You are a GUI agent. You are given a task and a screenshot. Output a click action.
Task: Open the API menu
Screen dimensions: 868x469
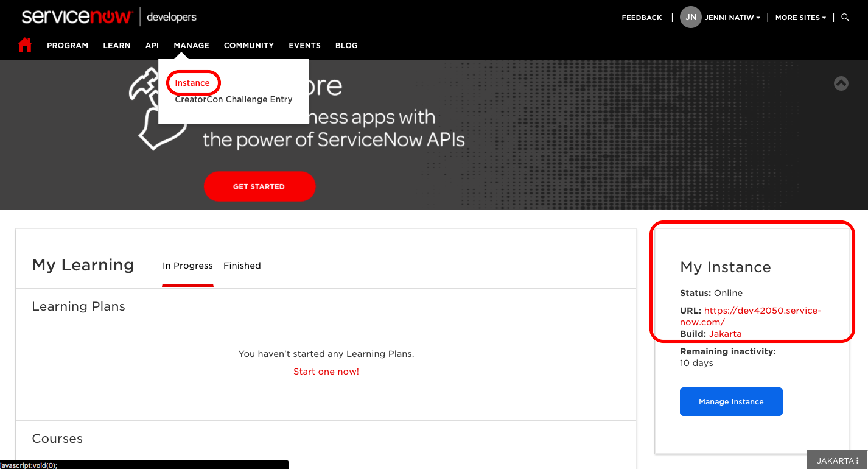tap(152, 45)
